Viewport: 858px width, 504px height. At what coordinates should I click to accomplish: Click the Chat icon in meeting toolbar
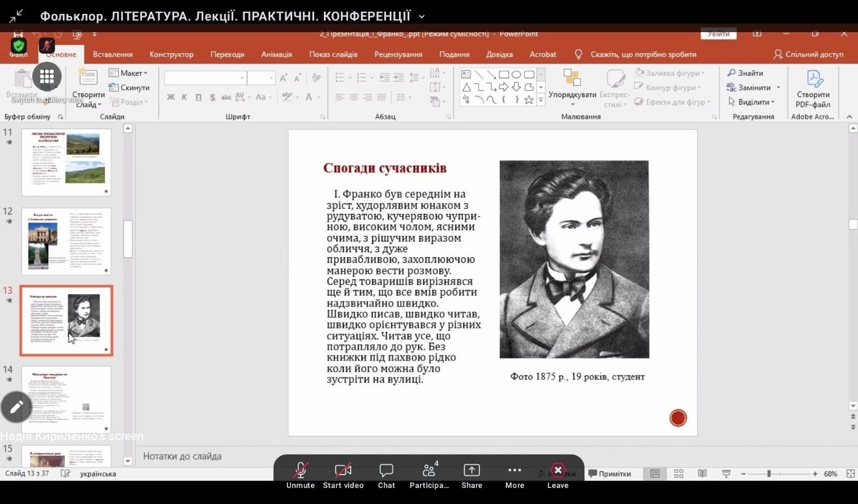pos(386,471)
